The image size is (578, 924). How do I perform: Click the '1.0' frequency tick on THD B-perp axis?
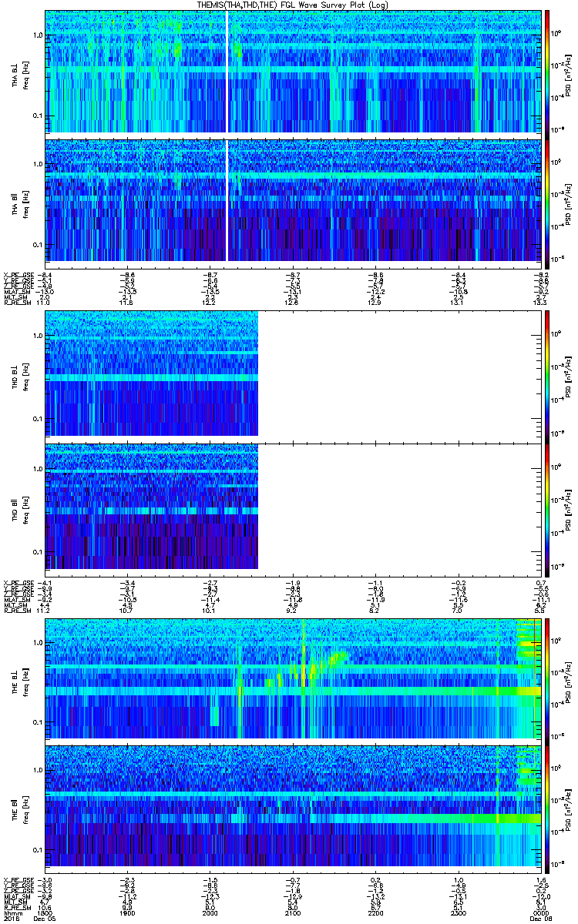coord(38,336)
